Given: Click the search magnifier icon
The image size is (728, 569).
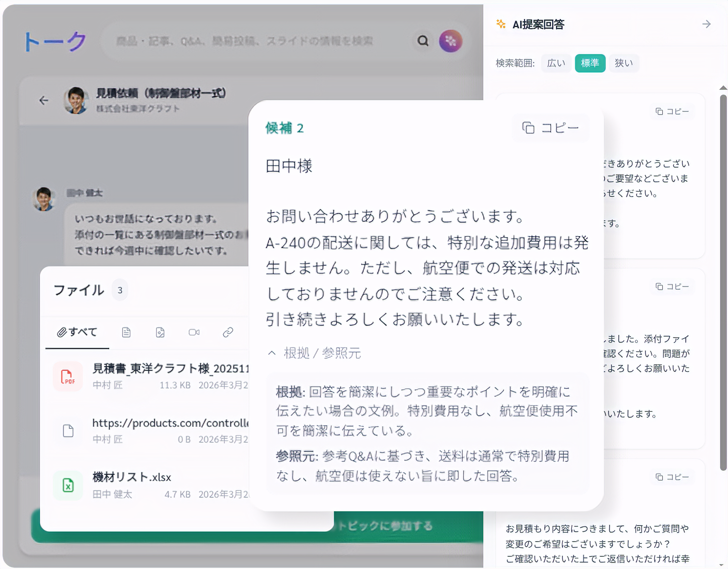Looking at the screenshot, I should point(423,41).
